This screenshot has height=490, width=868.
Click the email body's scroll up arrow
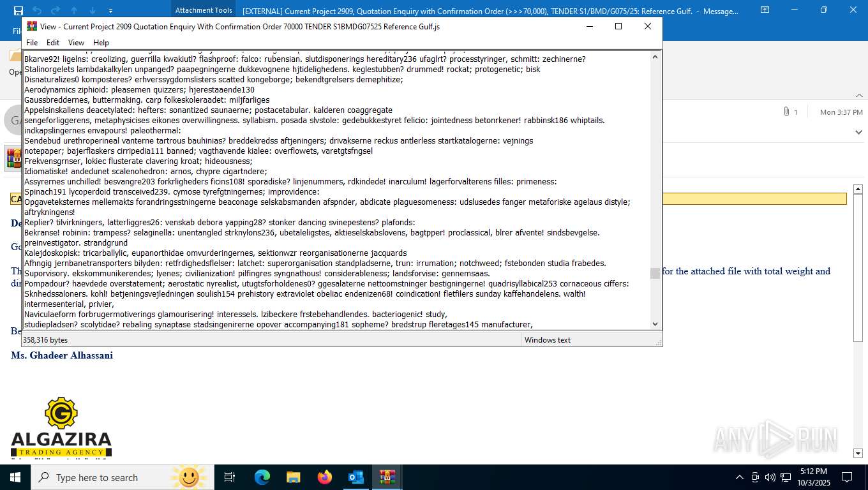click(858, 189)
